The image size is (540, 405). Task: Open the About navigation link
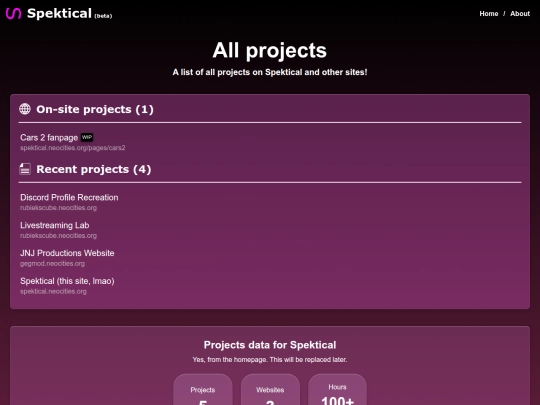[520, 14]
